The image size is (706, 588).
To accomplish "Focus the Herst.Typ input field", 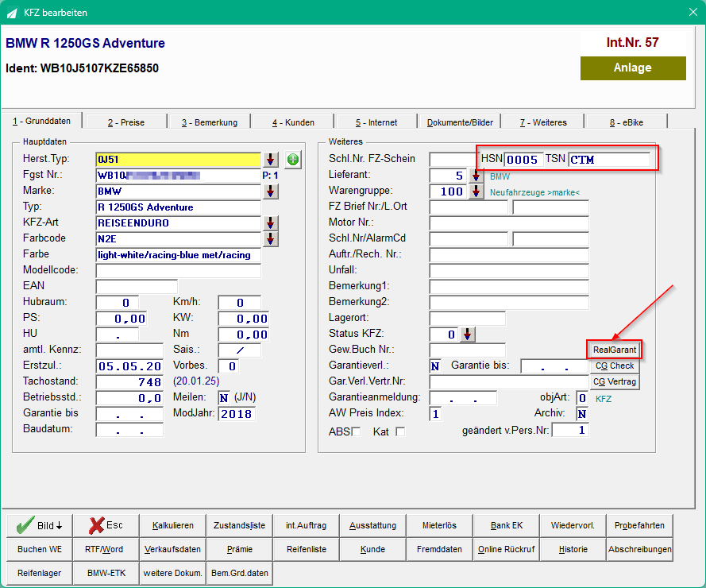I will (179, 160).
